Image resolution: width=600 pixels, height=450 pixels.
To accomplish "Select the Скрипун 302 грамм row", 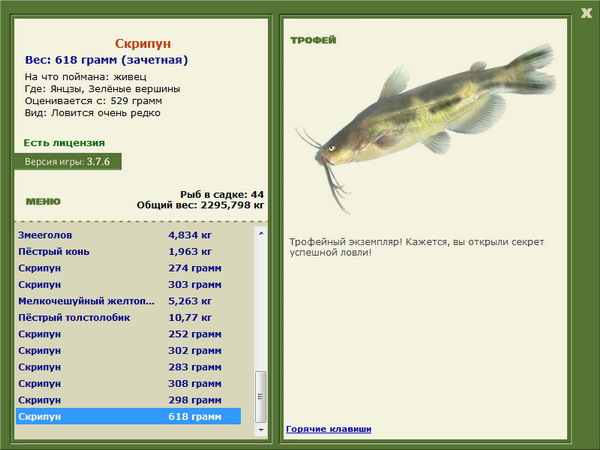I will 129,350.
